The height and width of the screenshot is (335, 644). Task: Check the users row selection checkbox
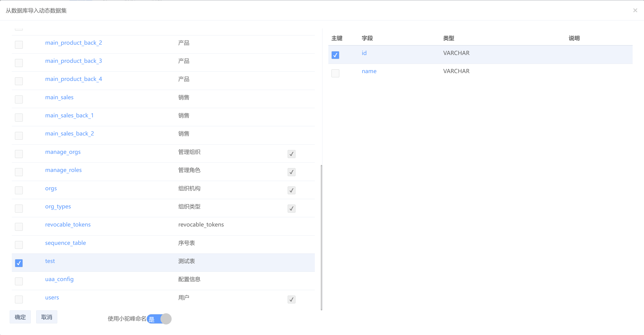click(x=19, y=299)
